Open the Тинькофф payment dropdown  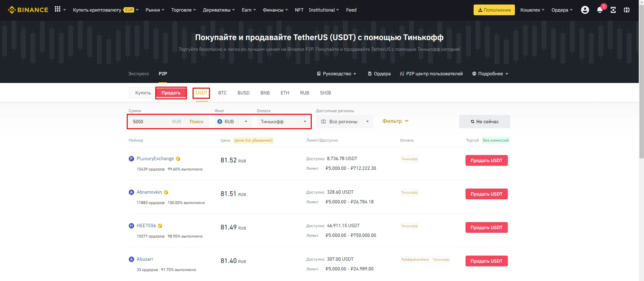coord(283,122)
